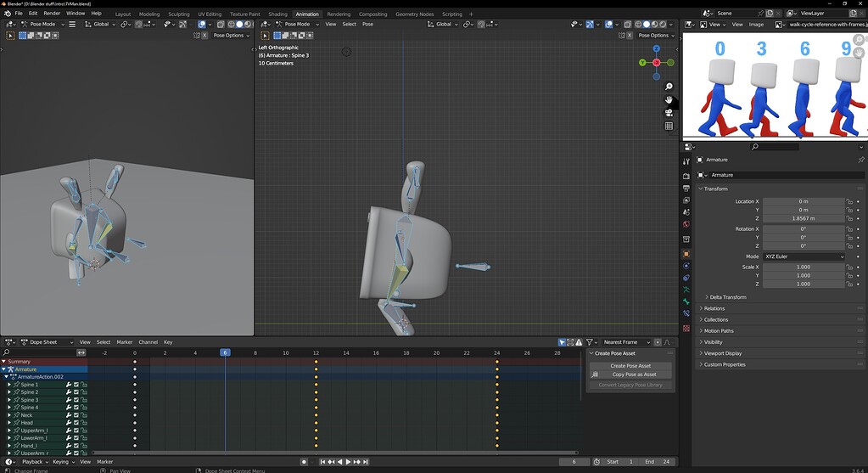868x473 pixels.
Task: Uncheck the Head channel mute checkbox
Action: [x=76, y=423]
